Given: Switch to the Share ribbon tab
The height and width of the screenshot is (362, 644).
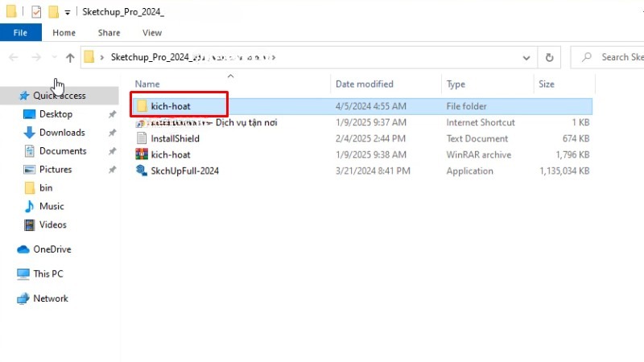Looking at the screenshot, I should click(109, 33).
